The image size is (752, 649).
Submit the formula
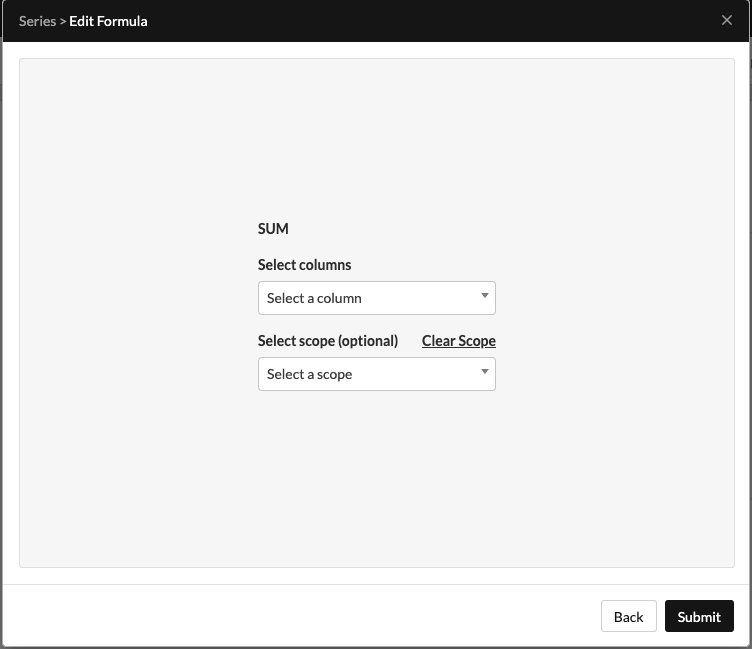point(699,616)
